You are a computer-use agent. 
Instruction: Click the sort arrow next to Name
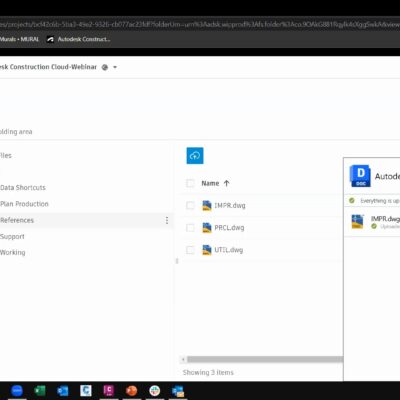[x=227, y=183]
